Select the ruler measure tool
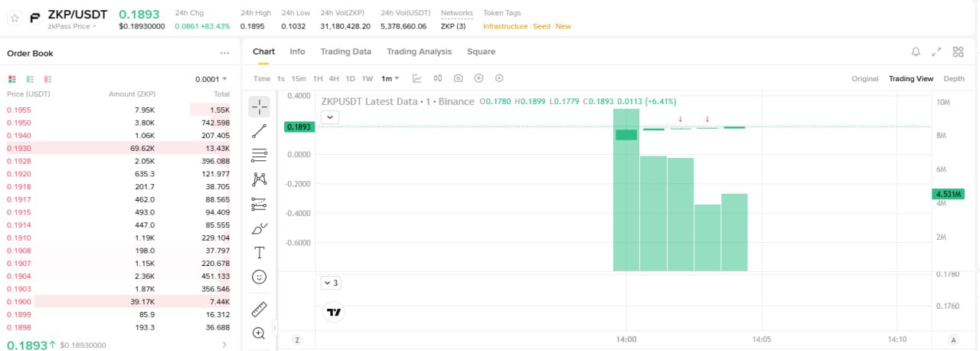This screenshot has height=351, width=980. click(x=259, y=309)
